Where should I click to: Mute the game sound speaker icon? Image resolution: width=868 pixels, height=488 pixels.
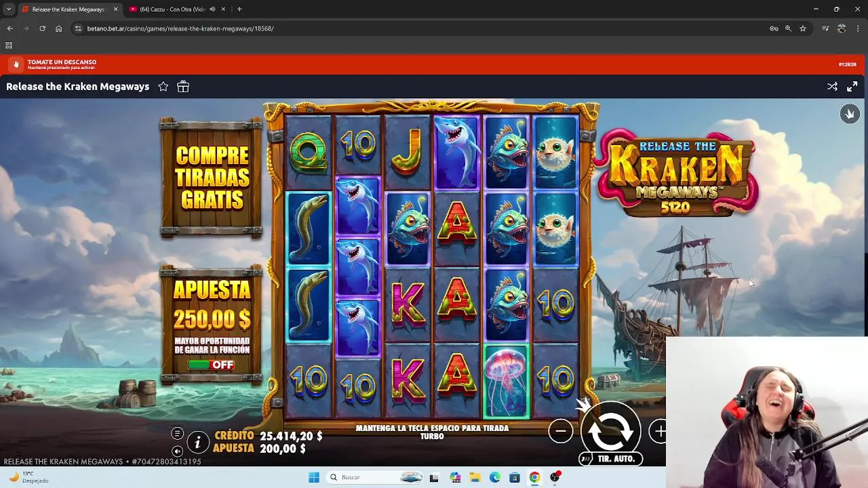tap(177, 451)
